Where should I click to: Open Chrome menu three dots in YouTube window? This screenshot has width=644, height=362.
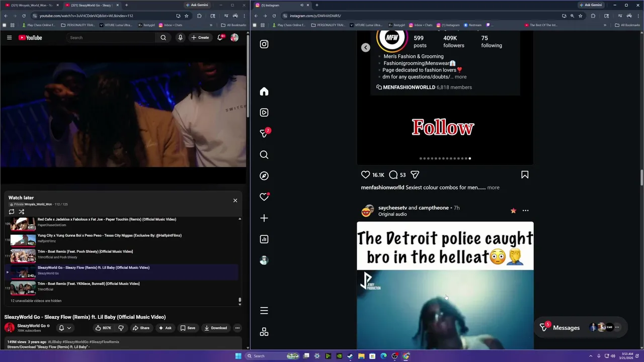[244, 16]
